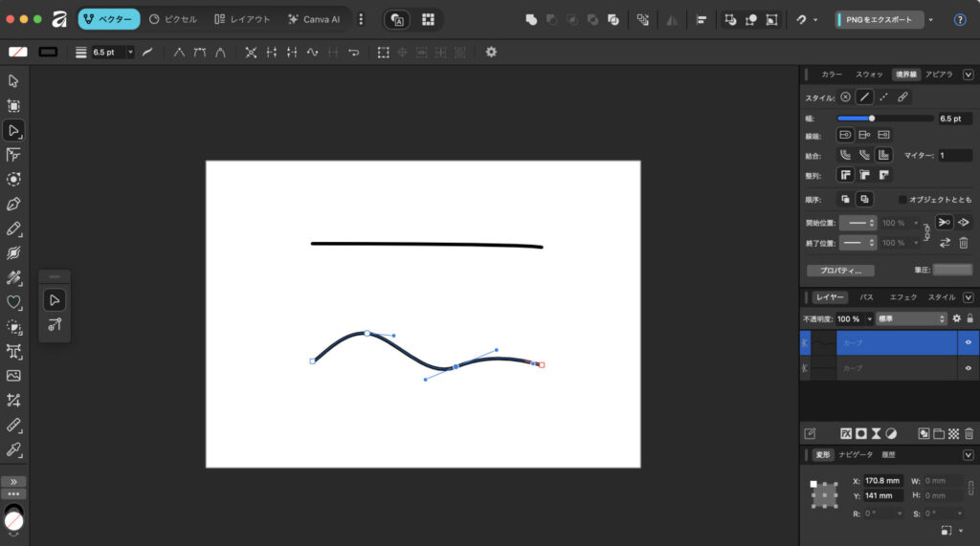Viewport: 980px width, 546px height.
Task: Click the 幅 stroke width slider
Action: (x=885, y=119)
